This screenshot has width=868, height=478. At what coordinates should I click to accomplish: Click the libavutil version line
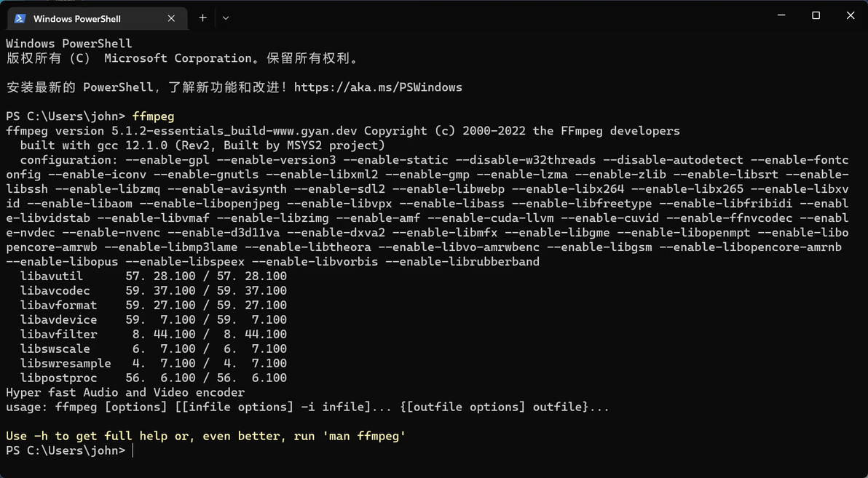[x=153, y=276]
